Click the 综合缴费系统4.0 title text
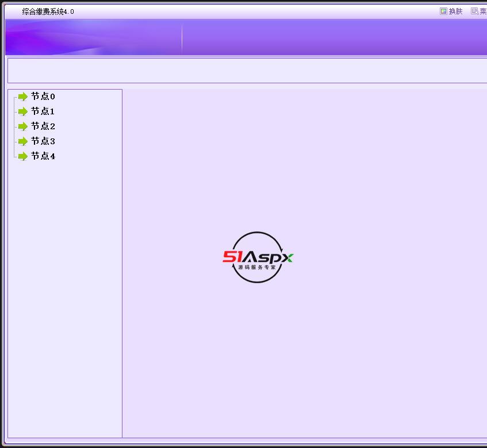 [48, 12]
